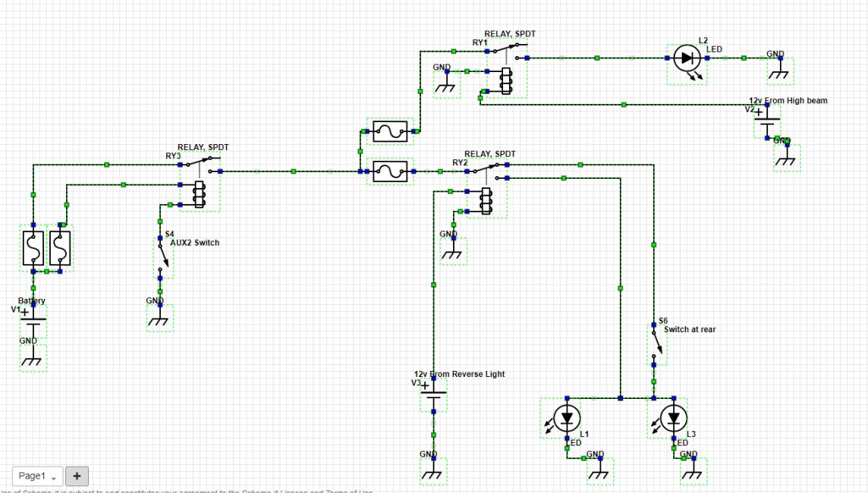Select the L1 LED symbol

pyautogui.click(x=567, y=419)
